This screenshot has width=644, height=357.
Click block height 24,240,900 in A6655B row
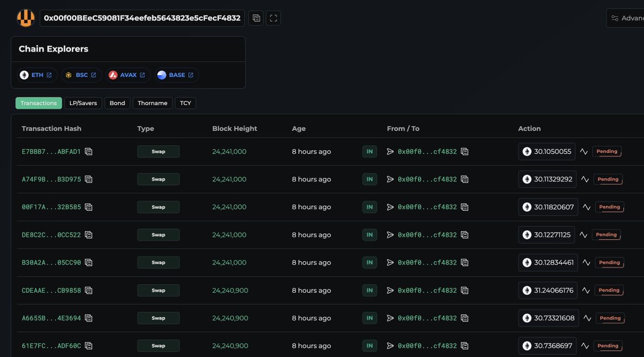(230, 318)
